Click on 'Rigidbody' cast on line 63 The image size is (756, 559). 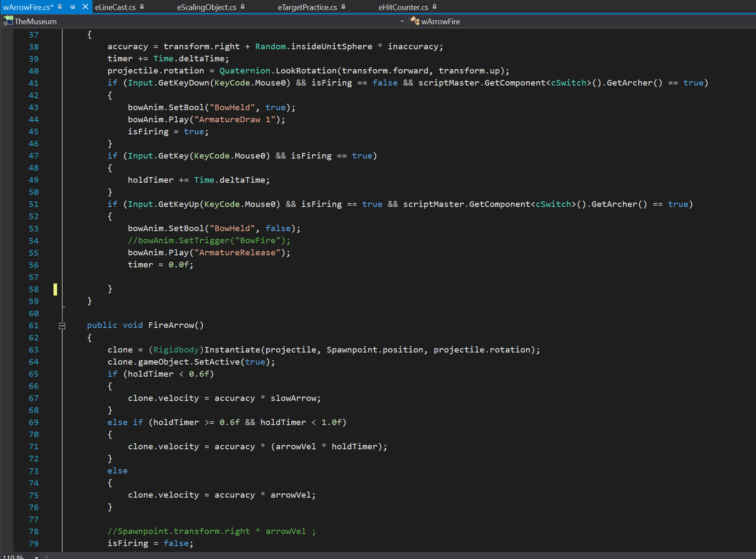pyautogui.click(x=176, y=349)
